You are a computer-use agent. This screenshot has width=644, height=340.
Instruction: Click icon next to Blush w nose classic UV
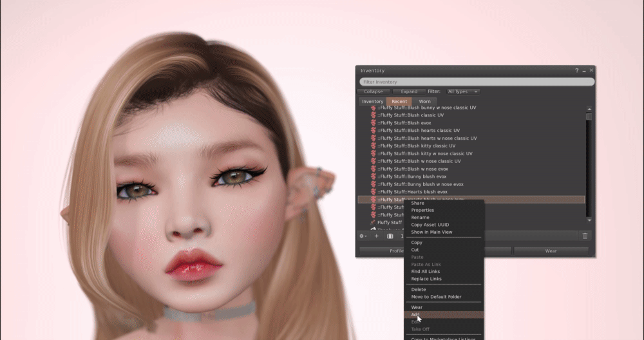pyautogui.click(x=374, y=161)
